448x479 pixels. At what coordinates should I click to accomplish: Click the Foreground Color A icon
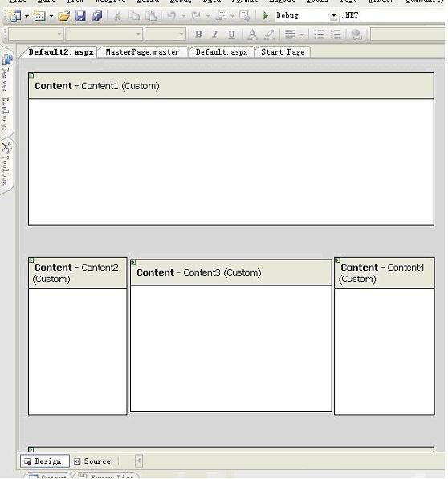click(x=252, y=35)
